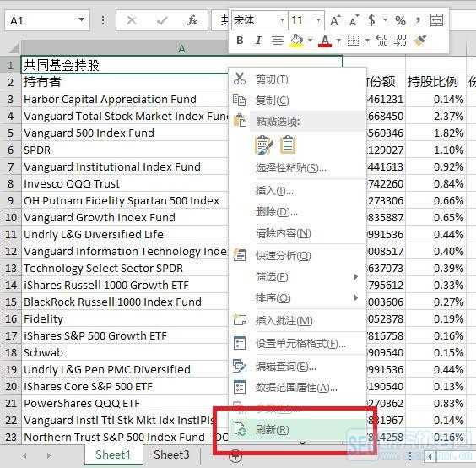Click the Format Cells icon
476x468 pixels.
click(x=240, y=344)
